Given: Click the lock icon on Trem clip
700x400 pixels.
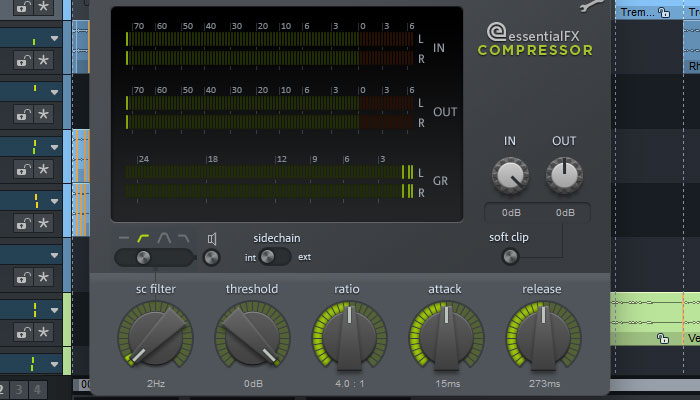Looking at the screenshot, I should 665,13.
